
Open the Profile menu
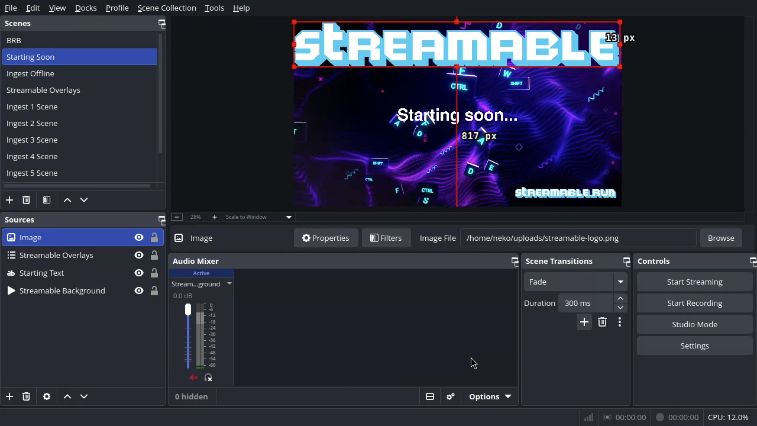point(117,8)
